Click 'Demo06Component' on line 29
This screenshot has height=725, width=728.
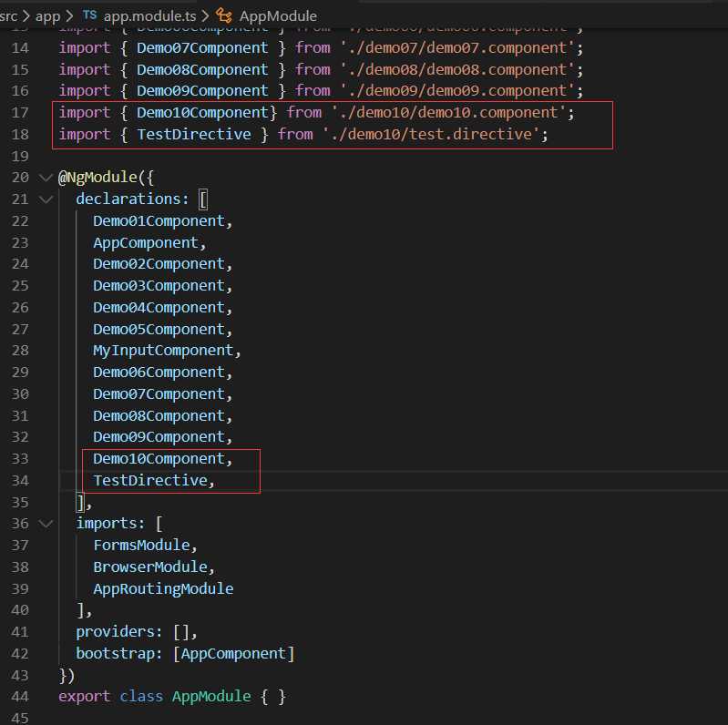[x=159, y=373]
